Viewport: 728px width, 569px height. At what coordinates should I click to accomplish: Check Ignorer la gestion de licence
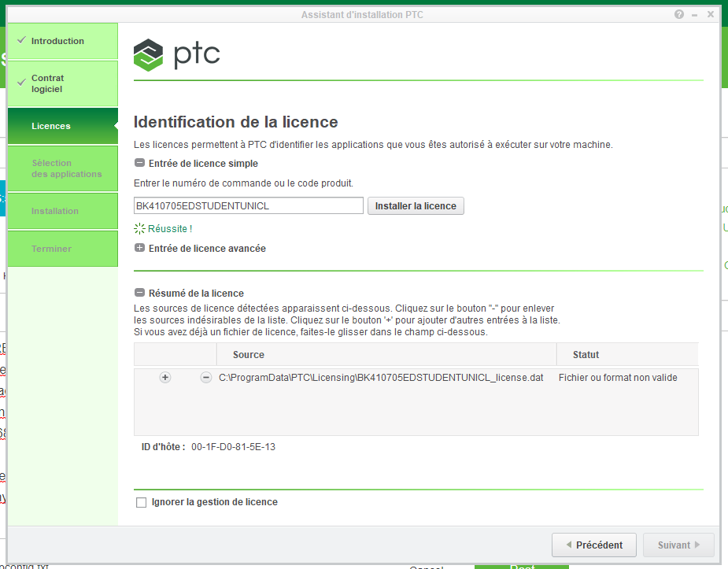pos(141,502)
